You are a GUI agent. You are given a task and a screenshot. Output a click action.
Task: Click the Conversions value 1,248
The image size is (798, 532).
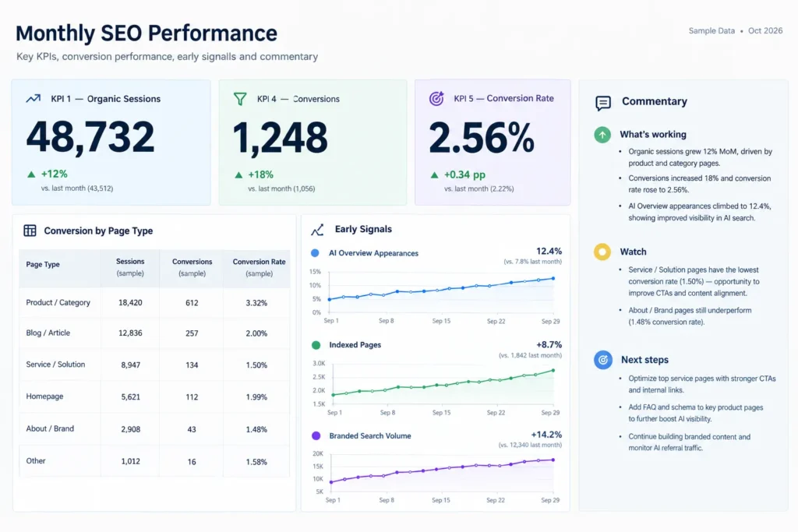point(280,137)
